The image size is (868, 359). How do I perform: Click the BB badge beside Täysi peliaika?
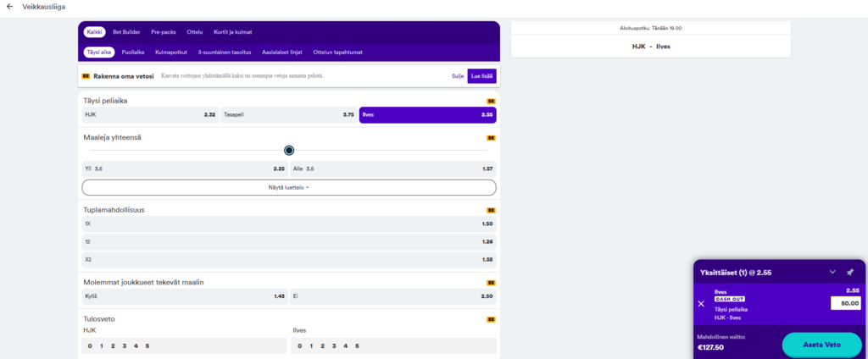point(491,101)
